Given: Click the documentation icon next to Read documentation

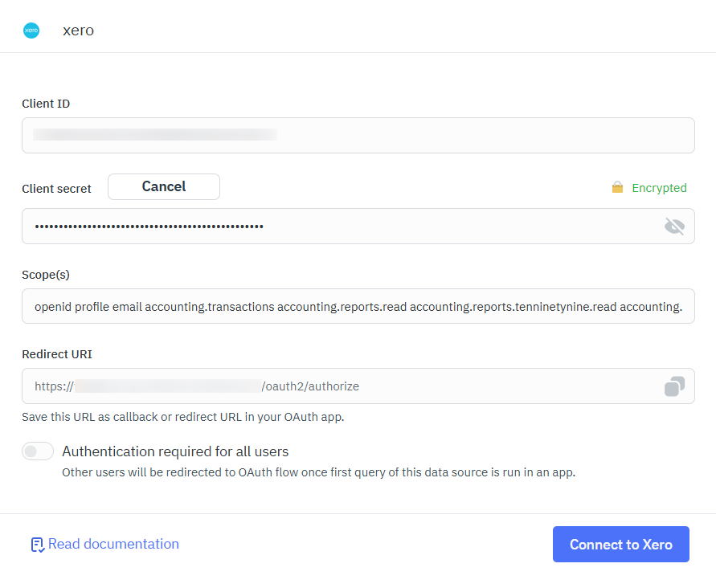Looking at the screenshot, I should [x=36, y=544].
